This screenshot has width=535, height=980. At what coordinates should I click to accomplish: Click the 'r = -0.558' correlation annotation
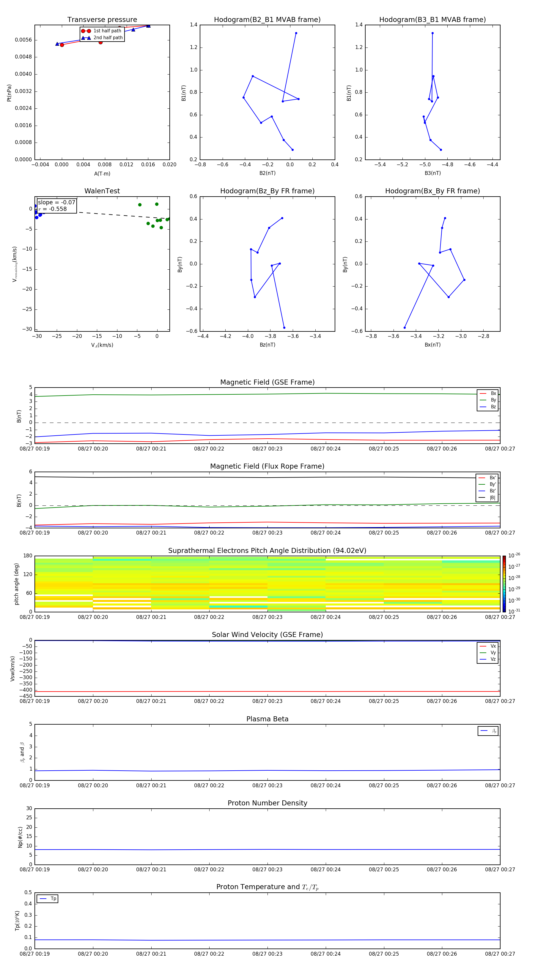(x=53, y=209)
